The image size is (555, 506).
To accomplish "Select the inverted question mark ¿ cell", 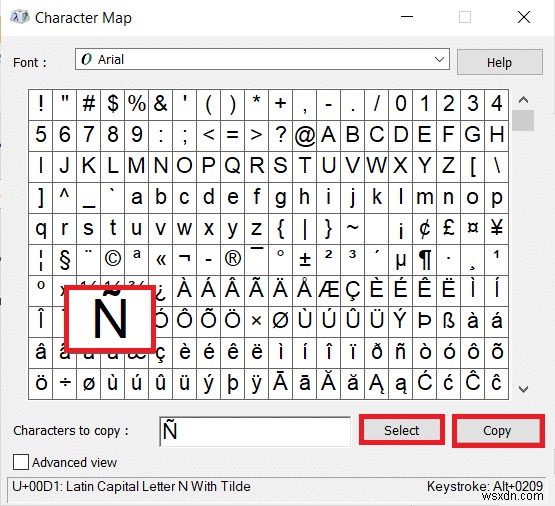I will (162, 291).
